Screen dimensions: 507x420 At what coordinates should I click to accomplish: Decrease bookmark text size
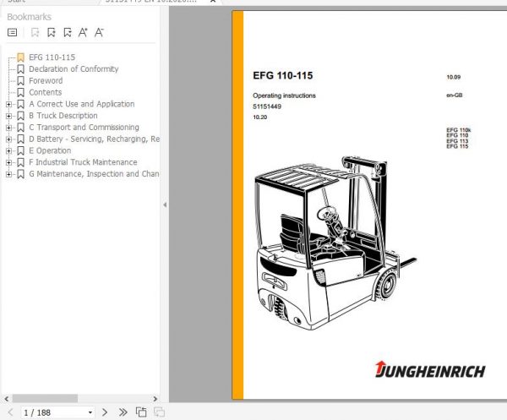[x=99, y=32]
